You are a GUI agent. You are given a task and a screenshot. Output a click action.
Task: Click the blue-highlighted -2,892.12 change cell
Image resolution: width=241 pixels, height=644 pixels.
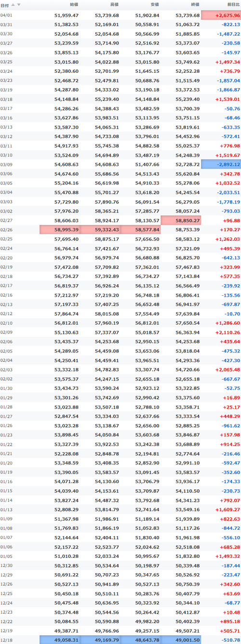click(x=221, y=165)
